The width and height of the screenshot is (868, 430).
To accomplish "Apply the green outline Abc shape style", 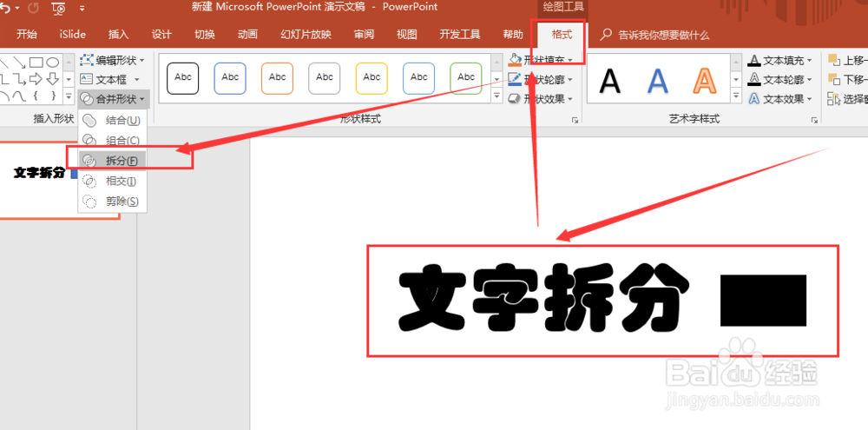I will pyautogui.click(x=466, y=78).
